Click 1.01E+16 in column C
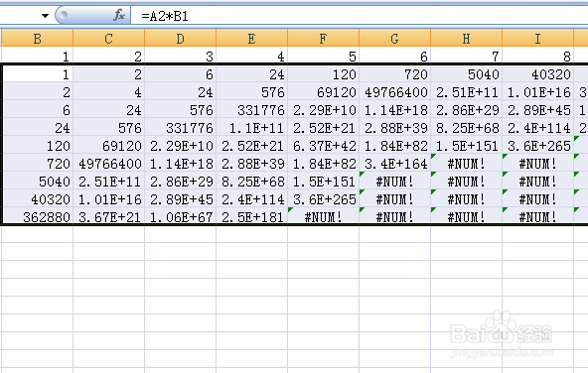 tap(108, 199)
